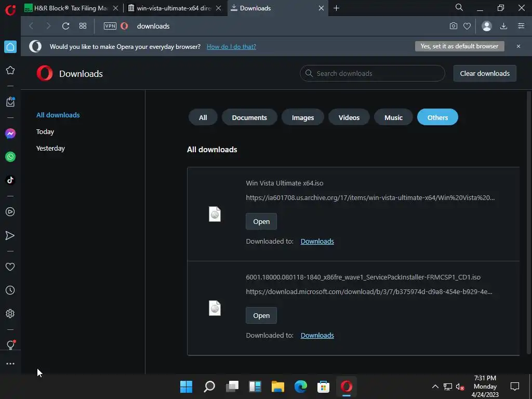Reload the current page
532x399 pixels.
(65, 26)
